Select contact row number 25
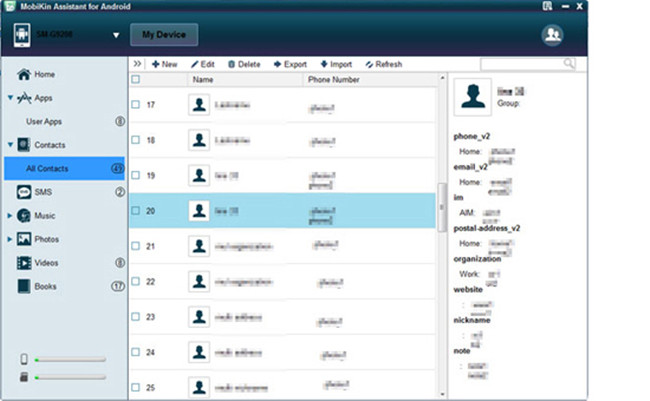 pyautogui.click(x=283, y=387)
